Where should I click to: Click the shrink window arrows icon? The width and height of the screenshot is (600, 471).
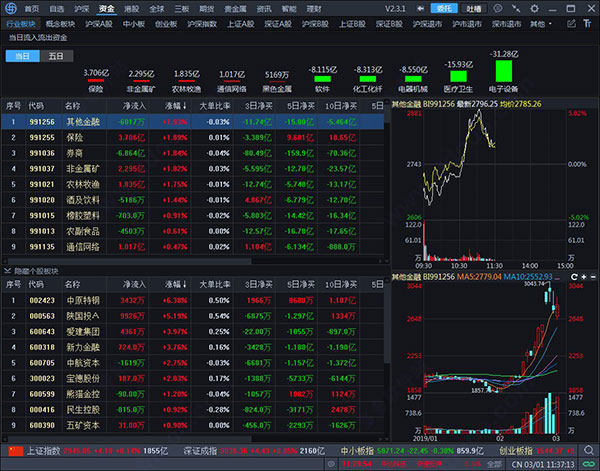(516, 8)
